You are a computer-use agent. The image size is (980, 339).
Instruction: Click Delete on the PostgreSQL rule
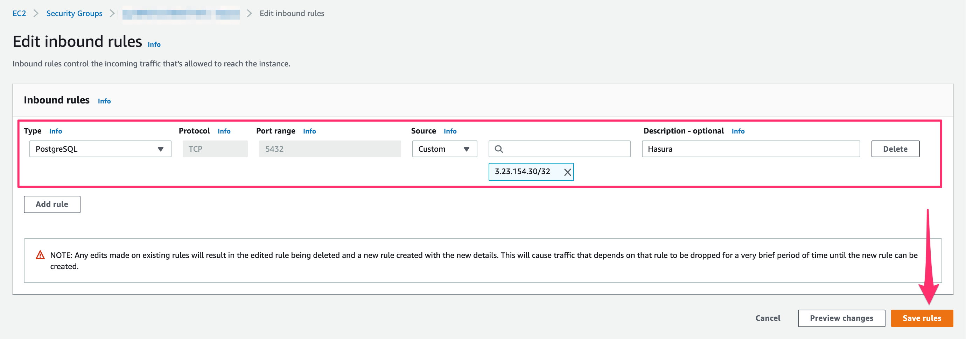pyautogui.click(x=895, y=149)
